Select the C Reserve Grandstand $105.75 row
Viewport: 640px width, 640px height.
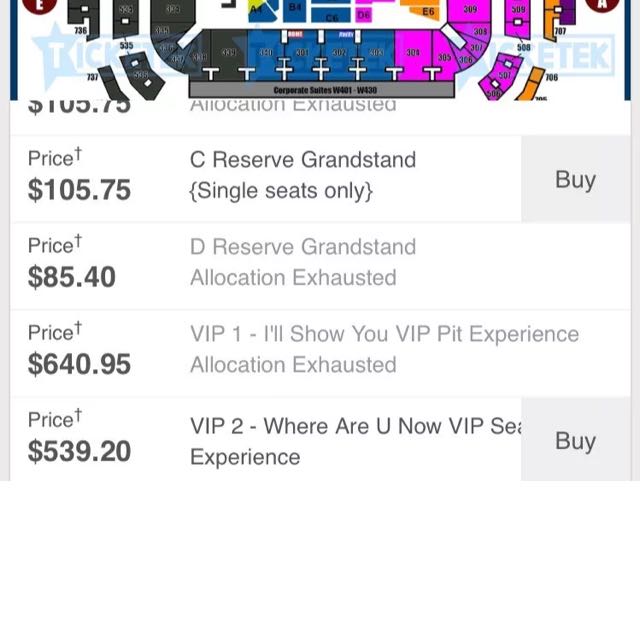point(320,179)
